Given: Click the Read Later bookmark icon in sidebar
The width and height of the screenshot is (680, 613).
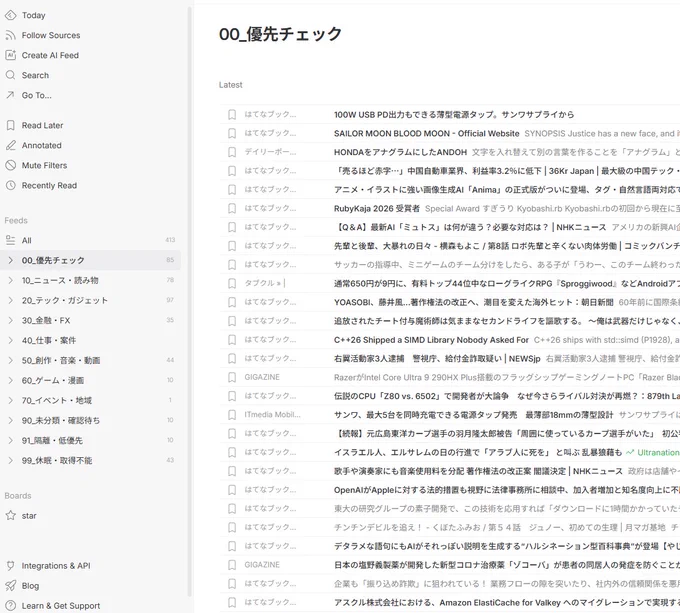Looking at the screenshot, I should click(x=10, y=125).
